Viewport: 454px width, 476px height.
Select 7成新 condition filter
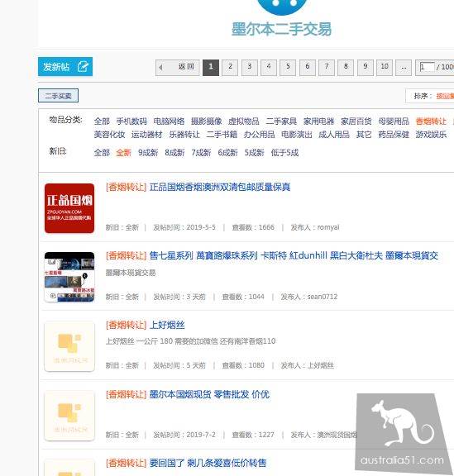click(201, 153)
